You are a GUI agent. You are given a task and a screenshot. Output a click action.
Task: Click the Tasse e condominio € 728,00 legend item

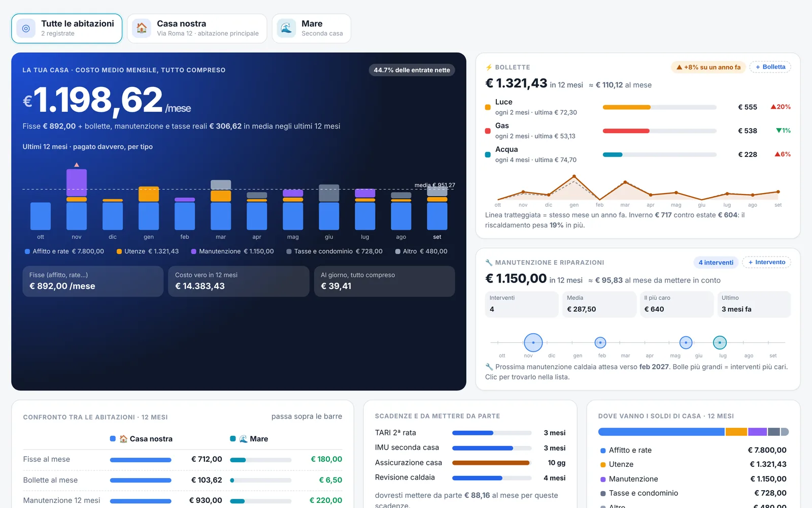pos(334,251)
